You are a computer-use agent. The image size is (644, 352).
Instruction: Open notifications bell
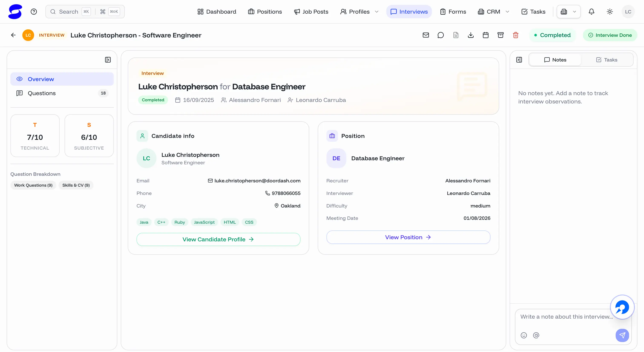pyautogui.click(x=591, y=12)
